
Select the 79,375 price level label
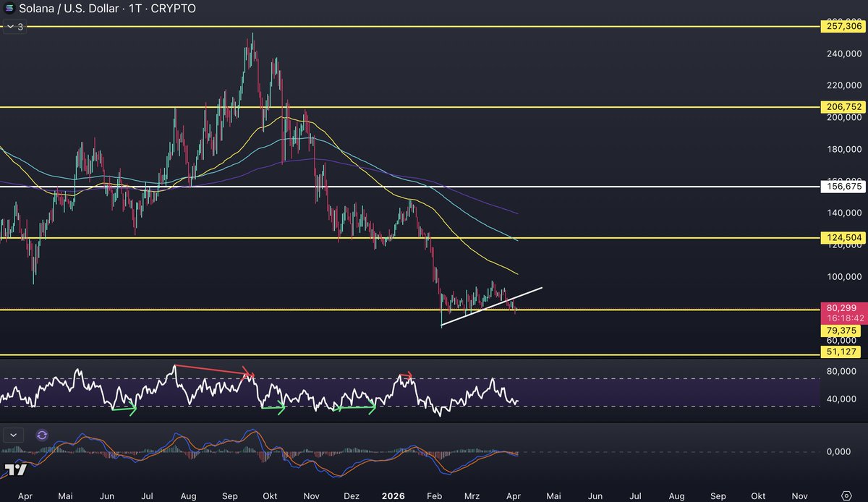click(843, 331)
